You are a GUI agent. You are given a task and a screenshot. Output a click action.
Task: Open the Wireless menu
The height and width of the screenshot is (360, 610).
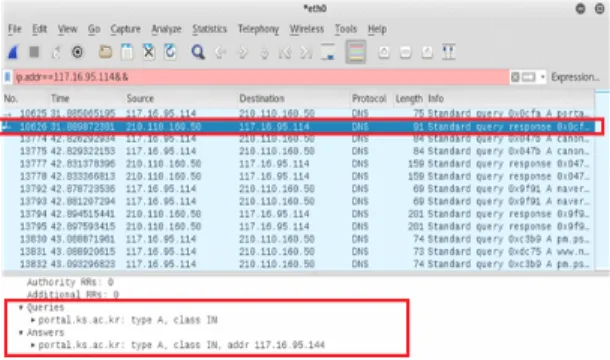click(x=307, y=29)
